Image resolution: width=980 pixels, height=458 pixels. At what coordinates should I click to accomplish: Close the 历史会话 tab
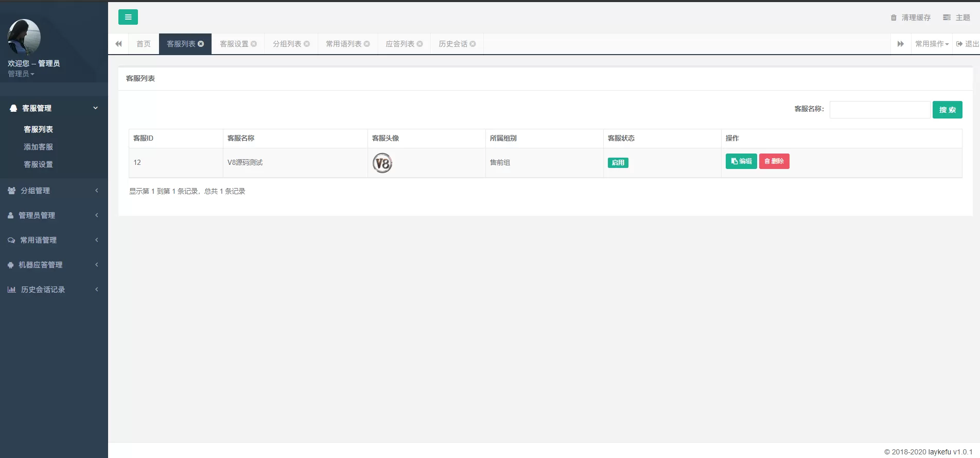coord(473,44)
